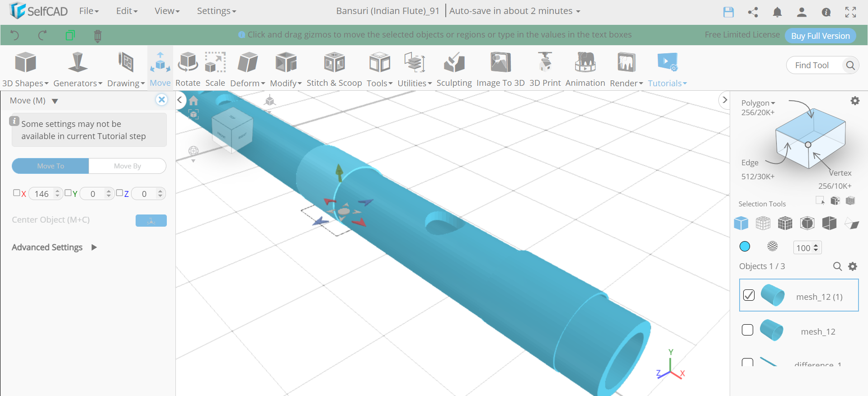This screenshot has width=868, height=396.
Task: Click Buy Full Version button
Action: (820, 36)
